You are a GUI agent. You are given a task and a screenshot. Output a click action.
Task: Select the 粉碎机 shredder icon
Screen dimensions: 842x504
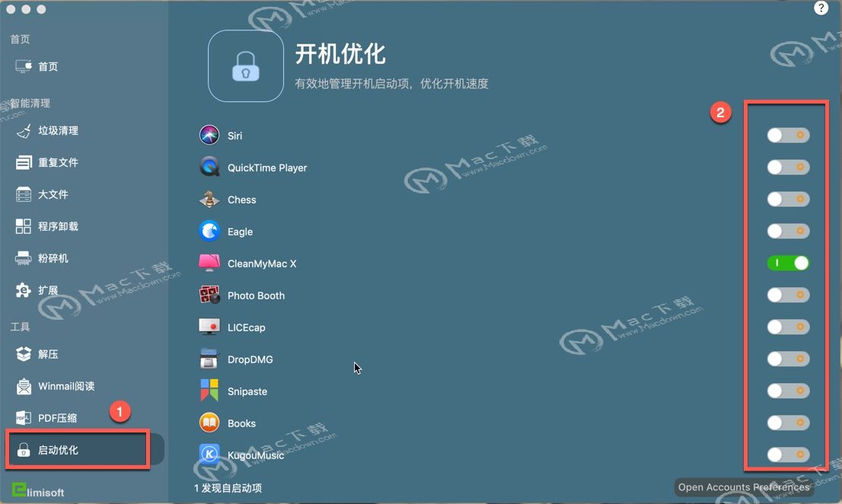pyautogui.click(x=24, y=258)
